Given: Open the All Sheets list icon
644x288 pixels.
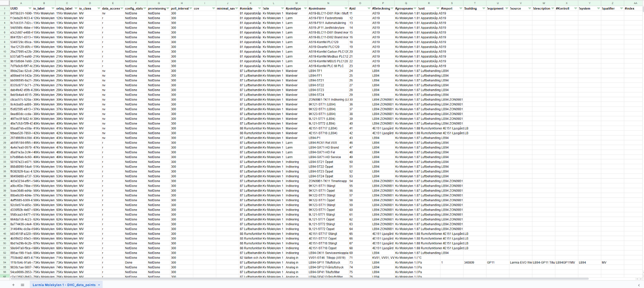Looking at the screenshot, I should 23,285.
